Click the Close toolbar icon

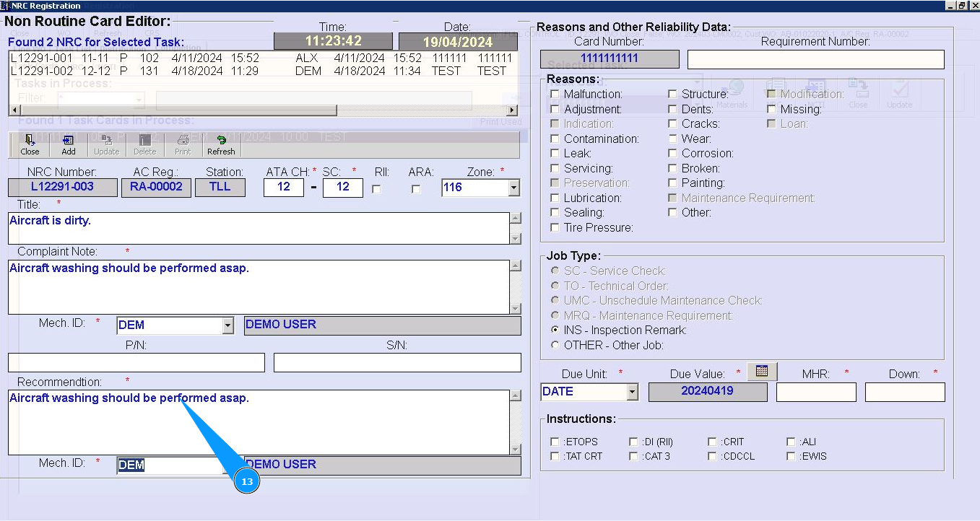point(30,144)
